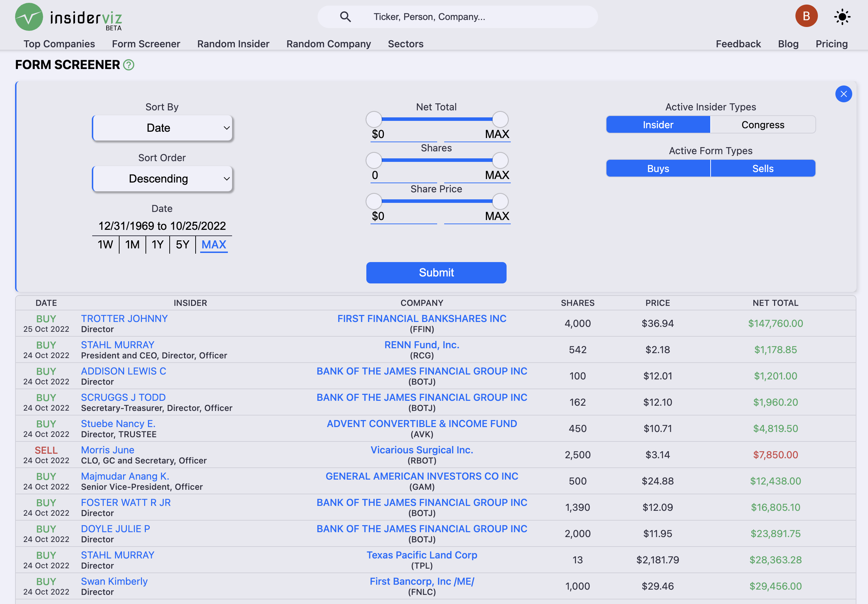Open Top Companies page
The height and width of the screenshot is (604, 868).
tap(59, 44)
